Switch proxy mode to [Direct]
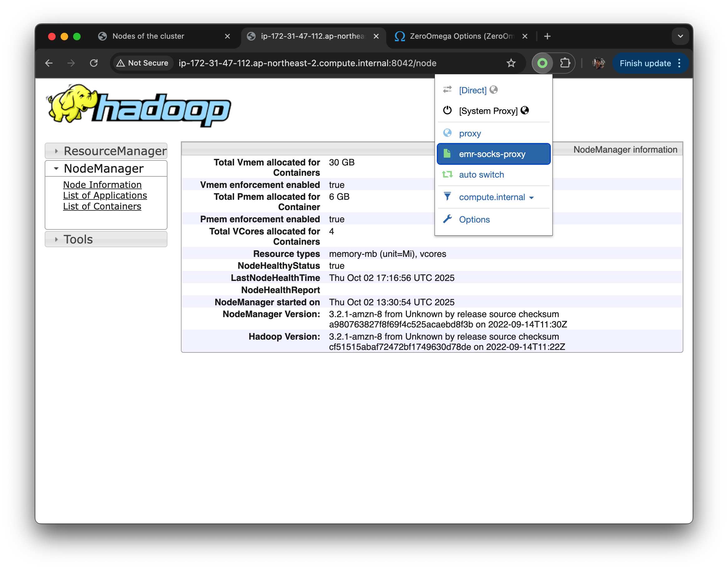 [x=472, y=90]
